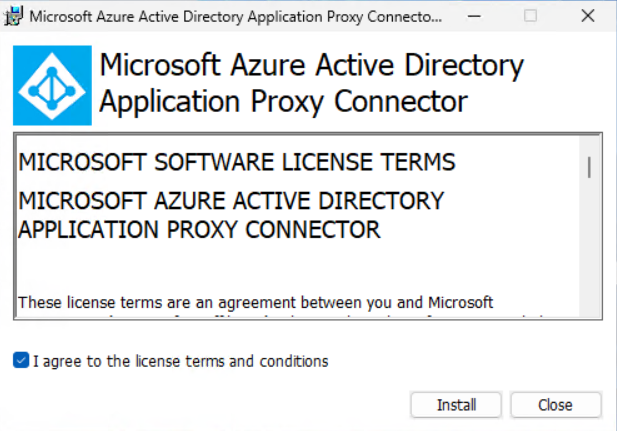Close the window using the title bar X
This screenshot has width=617, height=431.
pyautogui.click(x=588, y=16)
